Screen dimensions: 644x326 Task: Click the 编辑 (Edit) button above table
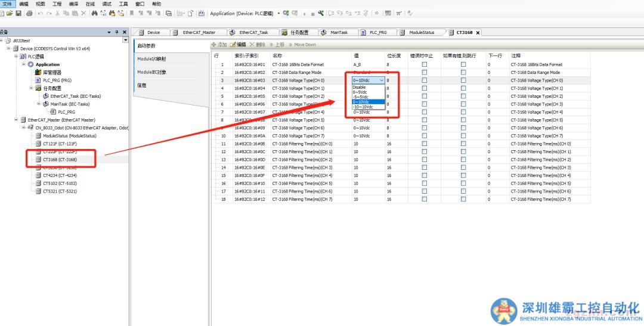point(238,45)
